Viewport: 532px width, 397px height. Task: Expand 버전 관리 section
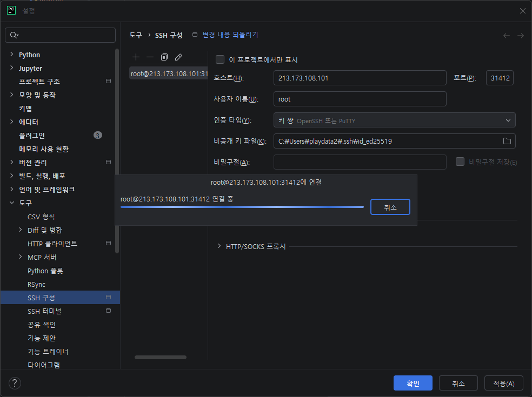pos(12,162)
